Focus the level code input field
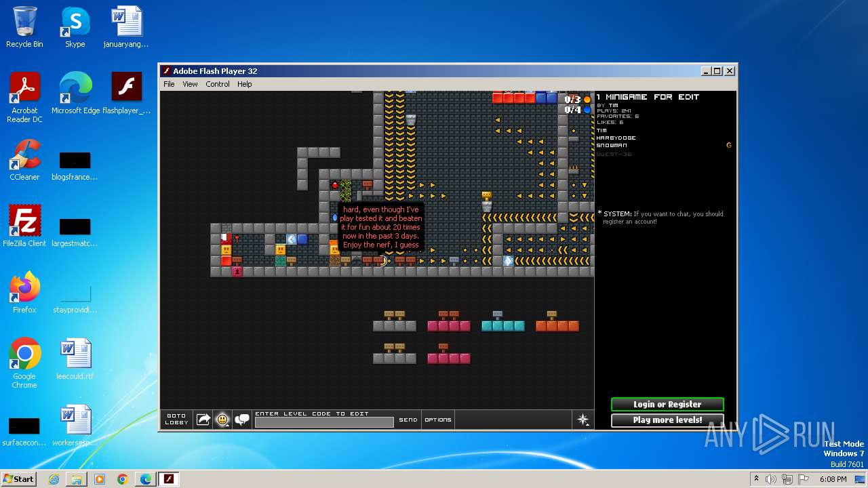Viewport: 868px width, 488px height. pyautogui.click(x=324, y=422)
